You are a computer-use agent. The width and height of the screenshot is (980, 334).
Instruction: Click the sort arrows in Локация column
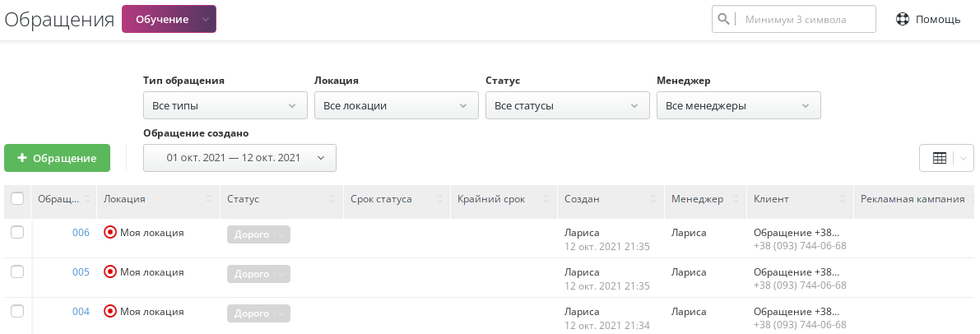210,200
